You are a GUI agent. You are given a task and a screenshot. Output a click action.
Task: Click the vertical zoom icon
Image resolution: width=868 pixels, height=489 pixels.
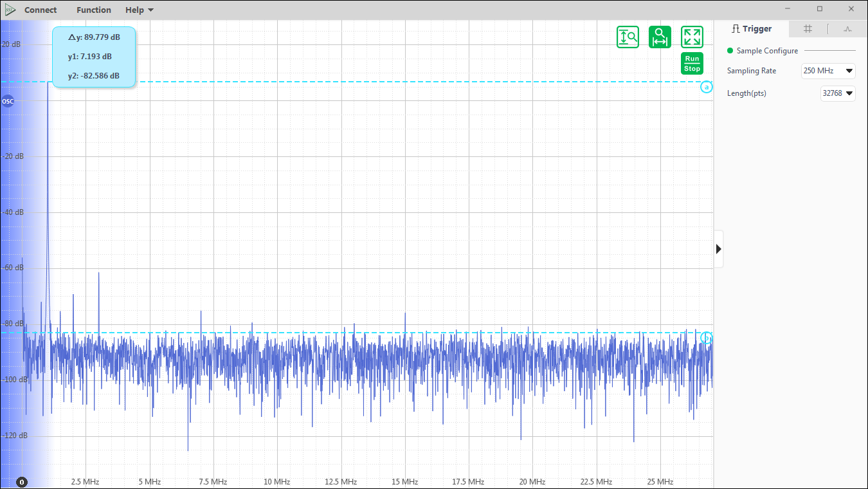point(628,37)
